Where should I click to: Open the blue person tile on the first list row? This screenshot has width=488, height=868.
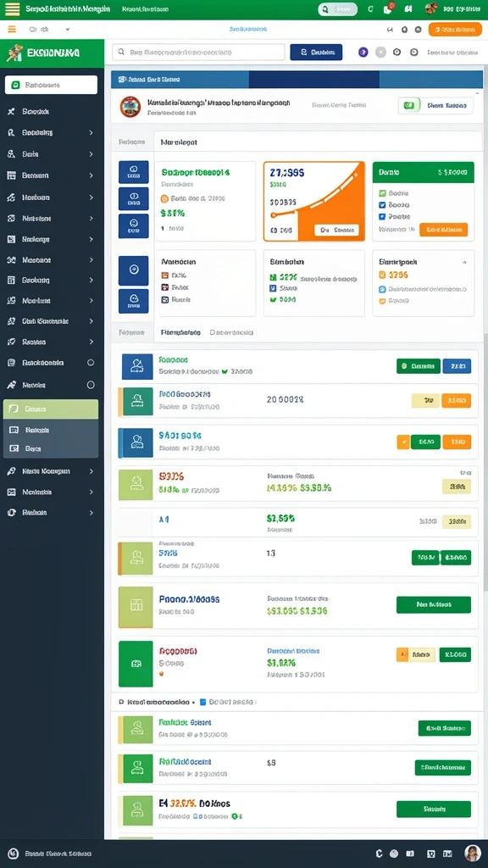(x=136, y=366)
